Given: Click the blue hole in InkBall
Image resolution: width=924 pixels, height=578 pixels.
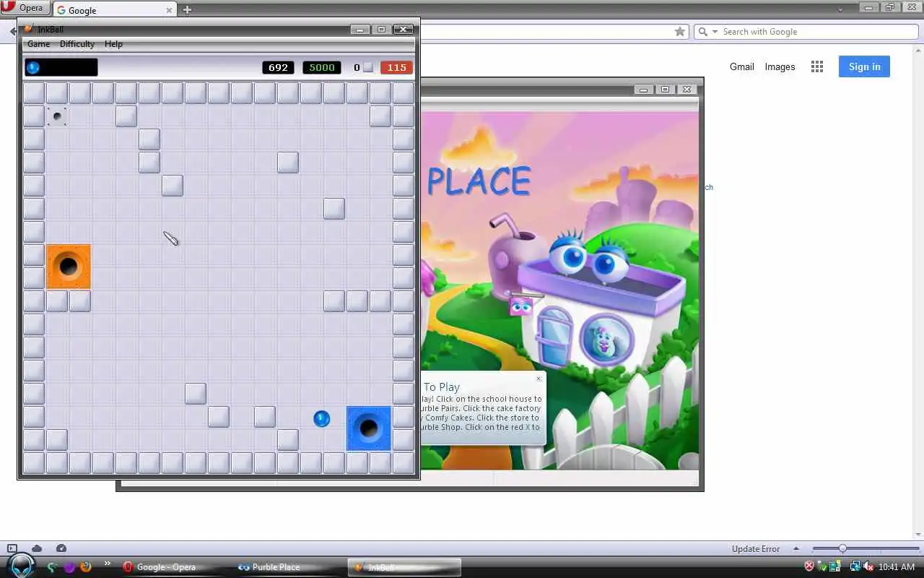Looking at the screenshot, I should click(x=369, y=428).
